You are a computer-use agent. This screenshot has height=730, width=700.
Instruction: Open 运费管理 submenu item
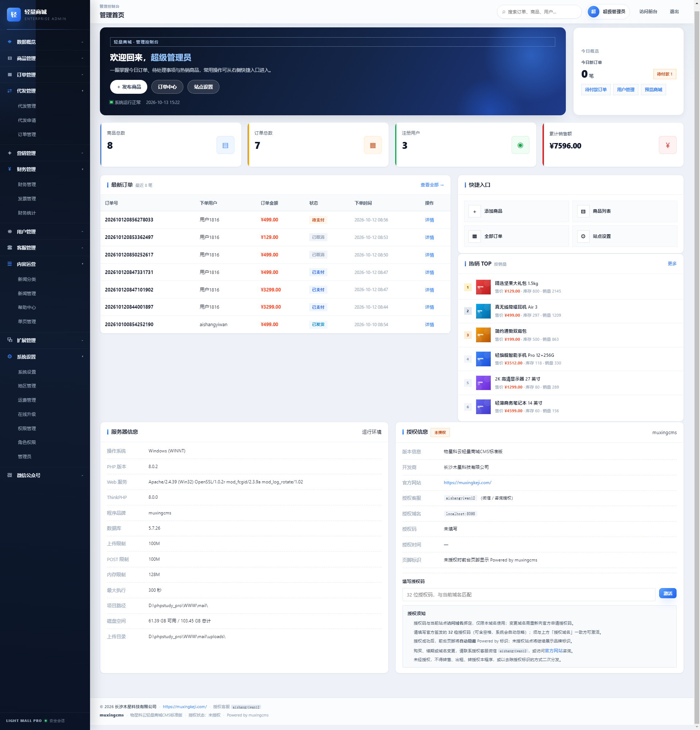(27, 400)
